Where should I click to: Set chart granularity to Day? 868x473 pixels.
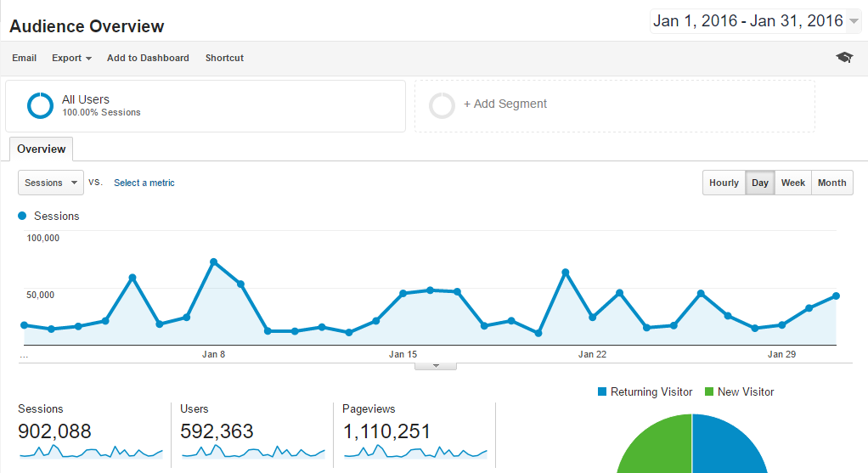coord(760,183)
